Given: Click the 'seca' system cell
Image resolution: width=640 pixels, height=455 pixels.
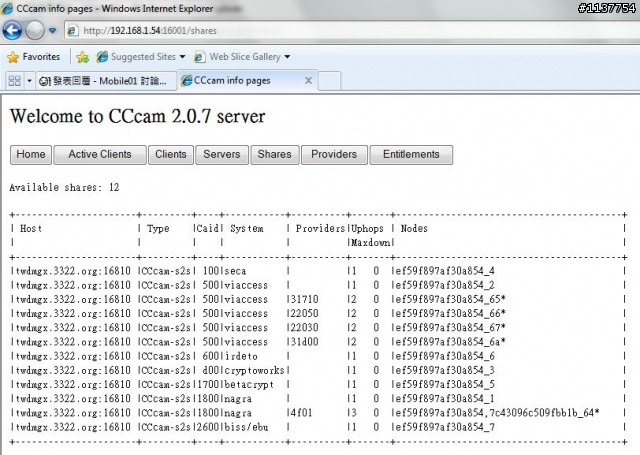Looking at the screenshot, I should pos(236,271).
